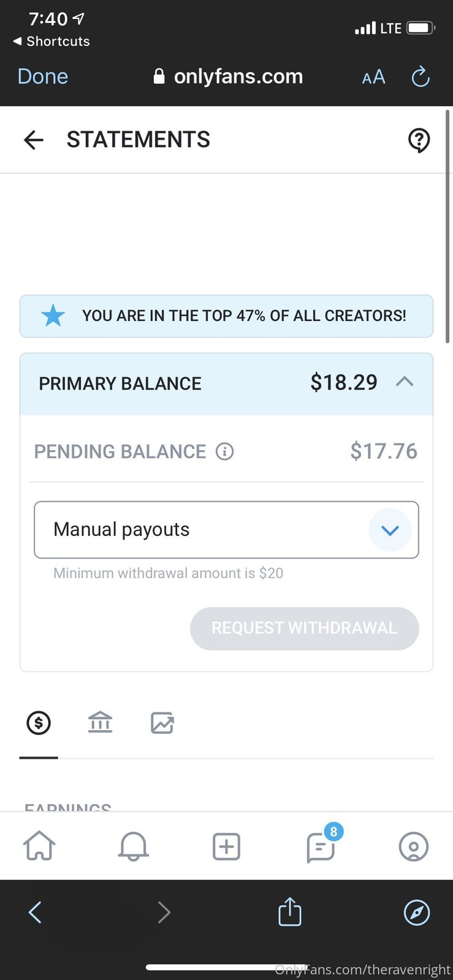Tap Done to close the browser
This screenshot has height=980, width=453.
point(43,77)
